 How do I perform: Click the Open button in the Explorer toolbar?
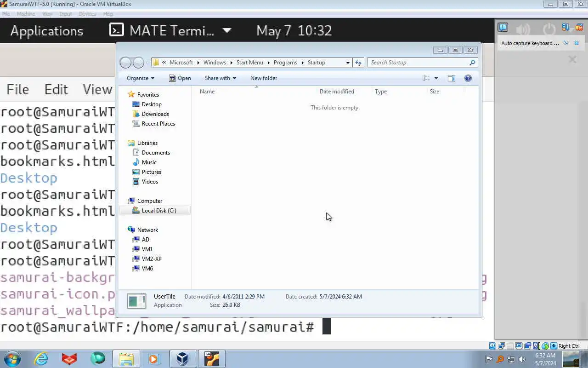tap(180, 78)
